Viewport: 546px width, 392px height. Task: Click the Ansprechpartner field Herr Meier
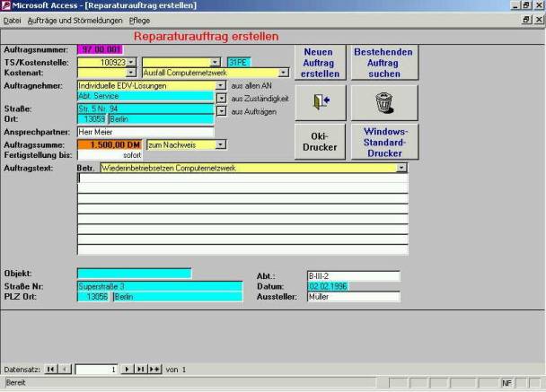coord(145,132)
